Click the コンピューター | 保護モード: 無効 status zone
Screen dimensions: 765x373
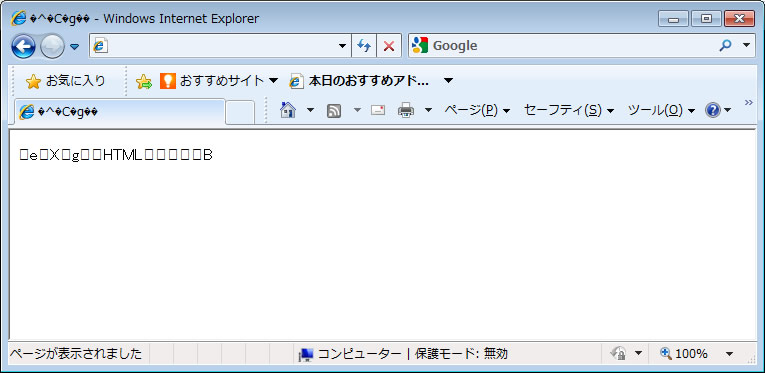(x=403, y=353)
